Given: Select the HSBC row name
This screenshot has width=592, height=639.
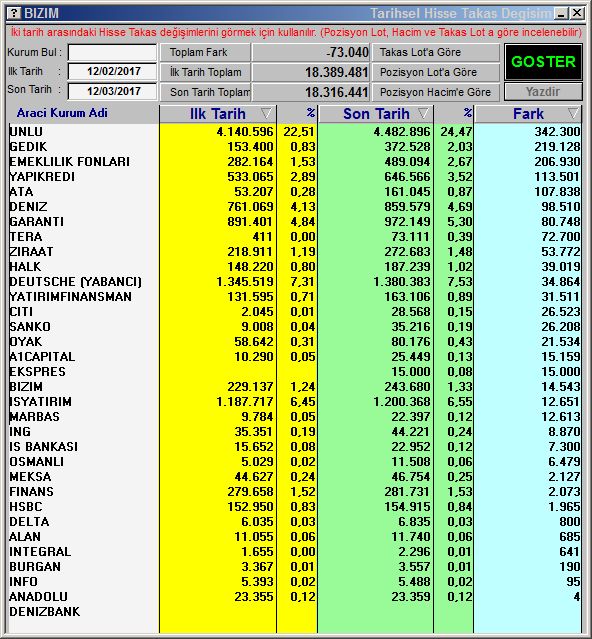Looking at the screenshot, I should pyautogui.click(x=26, y=507).
